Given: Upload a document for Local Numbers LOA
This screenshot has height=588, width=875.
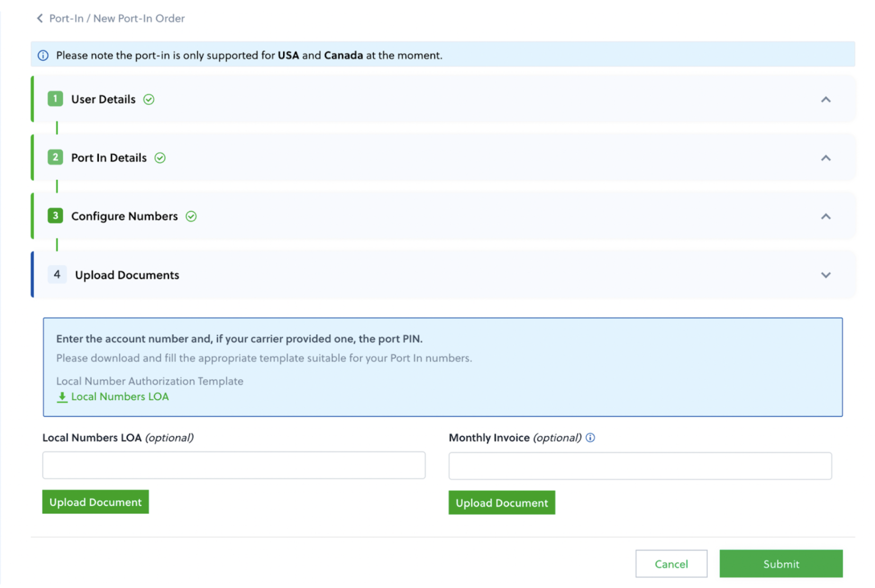Looking at the screenshot, I should click(x=95, y=502).
